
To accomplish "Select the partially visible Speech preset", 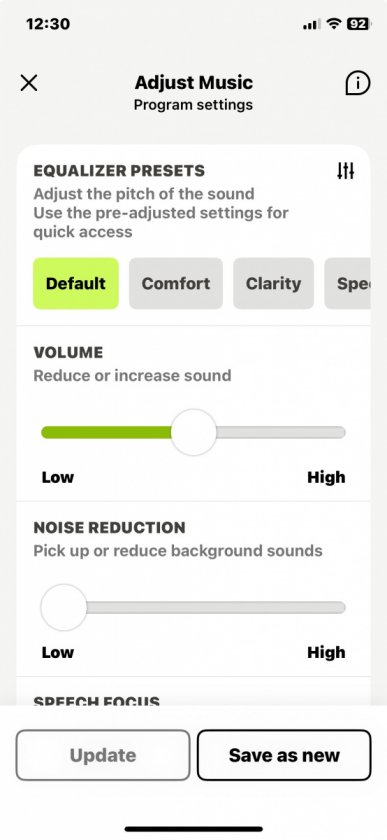I will [347, 283].
